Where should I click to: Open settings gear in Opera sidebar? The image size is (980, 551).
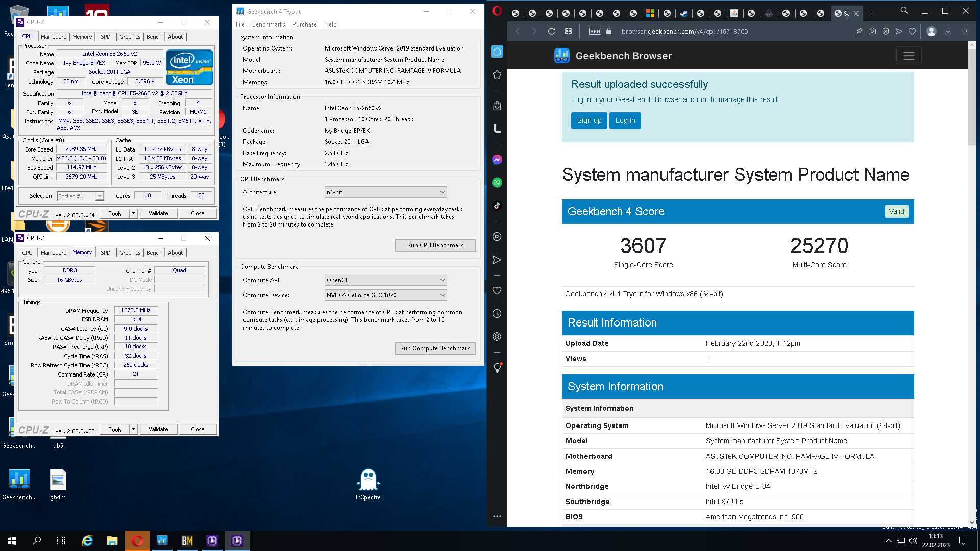click(497, 337)
